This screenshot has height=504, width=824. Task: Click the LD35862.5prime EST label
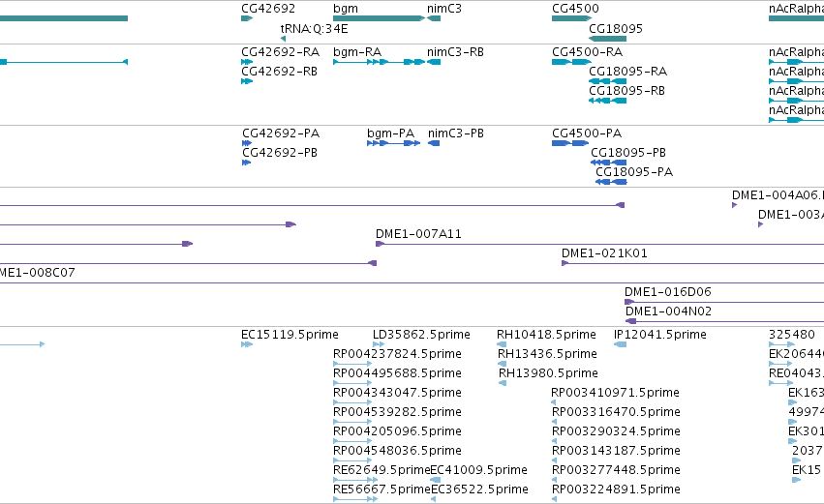(421, 335)
